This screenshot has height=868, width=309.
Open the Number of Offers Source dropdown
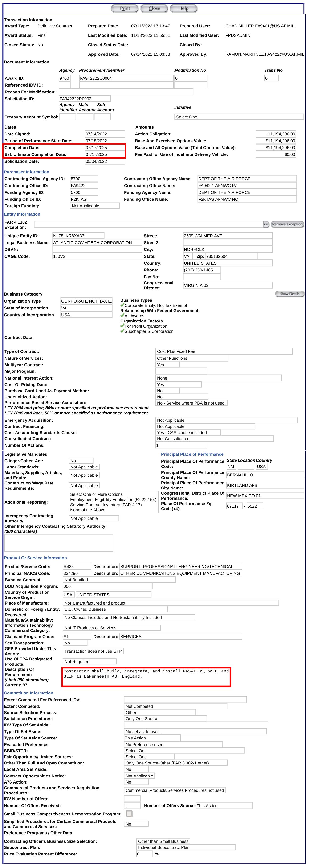tap(224, 806)
